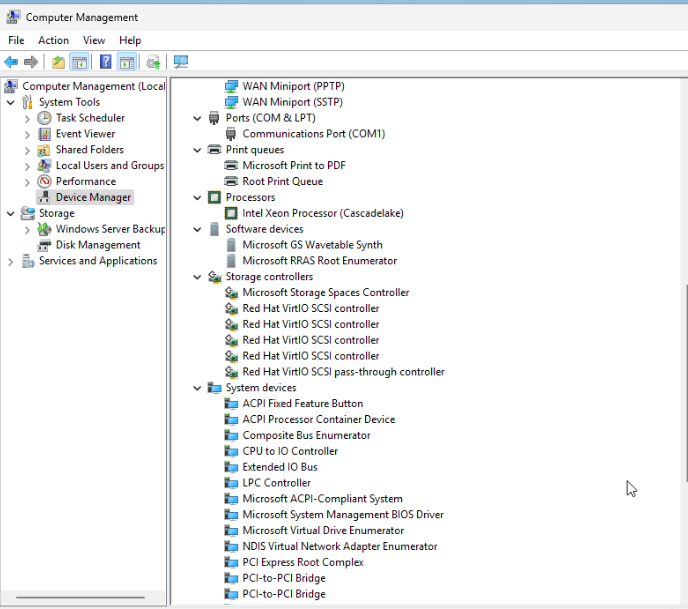The width and height of the screenshot is (688, 609).
Task: Select Red Hat VirtIO SCSI pass-through controller
Action: pyautogui.click(x=343, y=372)
